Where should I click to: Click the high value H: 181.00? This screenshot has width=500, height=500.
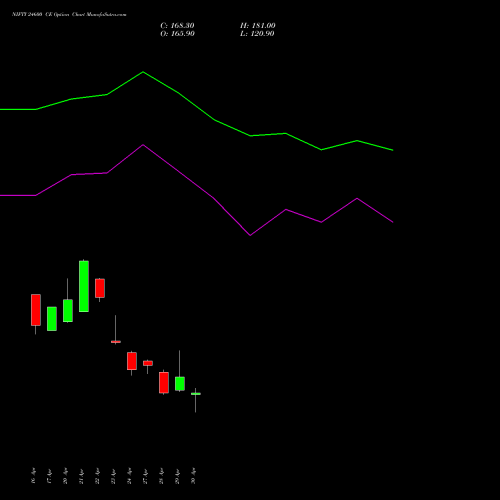click(x=258, y=26)
